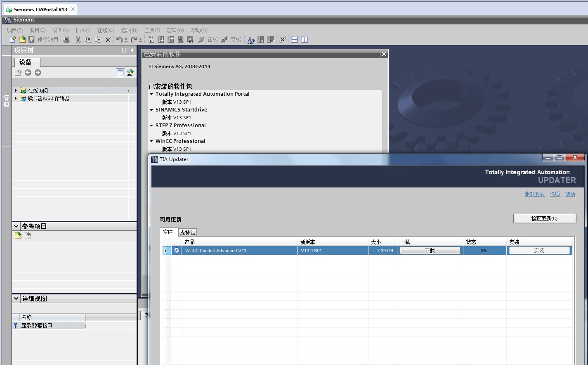Image resolution: width=588 pixels, height=365 pixels.
Task: Collapse the WinCC Professional entry
Action: (x=151, y=141)
